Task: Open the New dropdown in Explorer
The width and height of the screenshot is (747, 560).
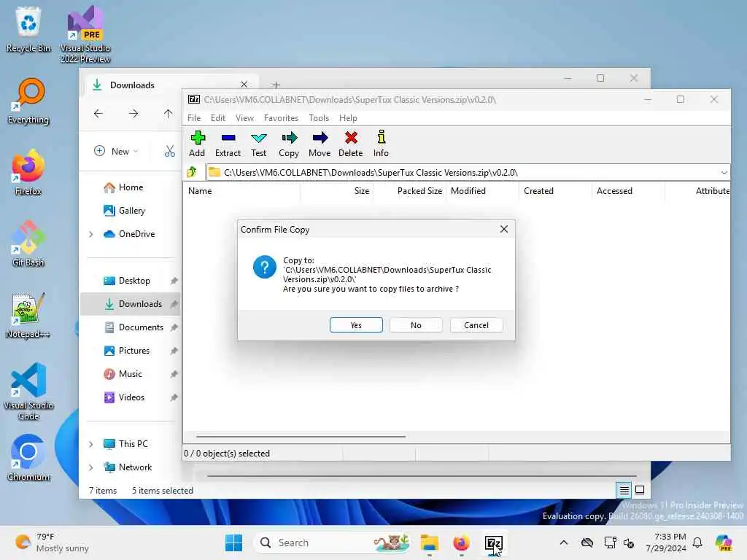Action: [x=116, y=151]
